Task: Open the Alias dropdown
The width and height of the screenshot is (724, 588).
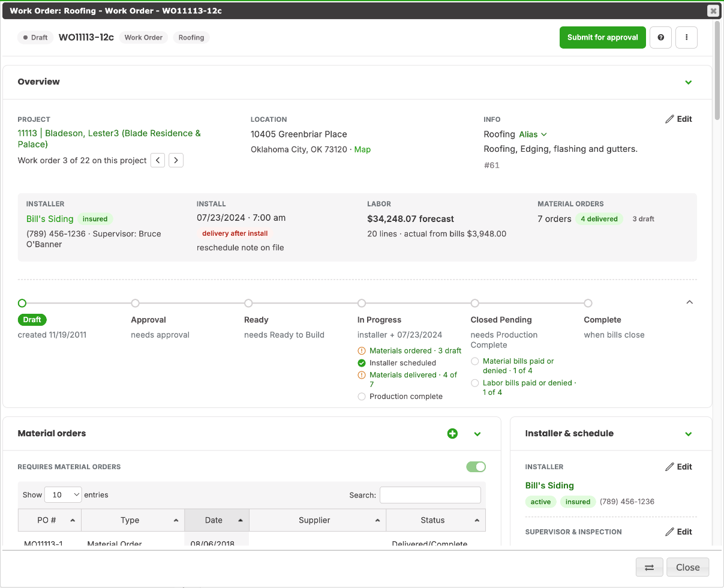Action: pyautogui.click(x=533, y=134)
